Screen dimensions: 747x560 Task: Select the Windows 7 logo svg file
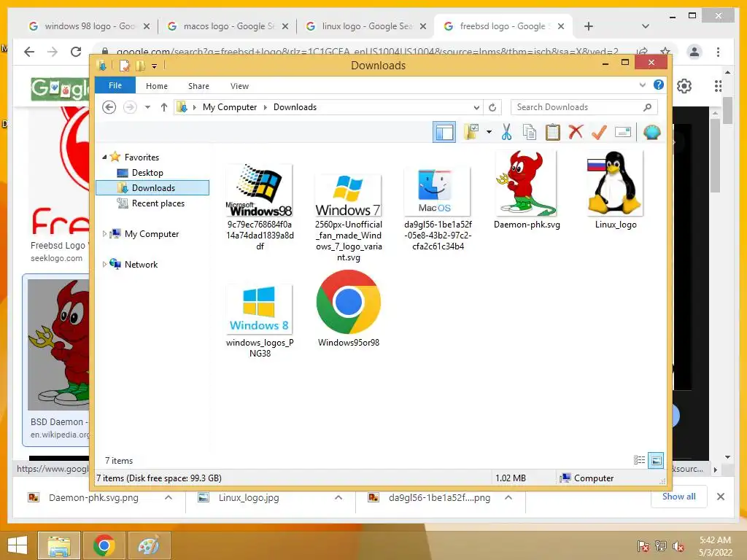[x=348, y=217]
